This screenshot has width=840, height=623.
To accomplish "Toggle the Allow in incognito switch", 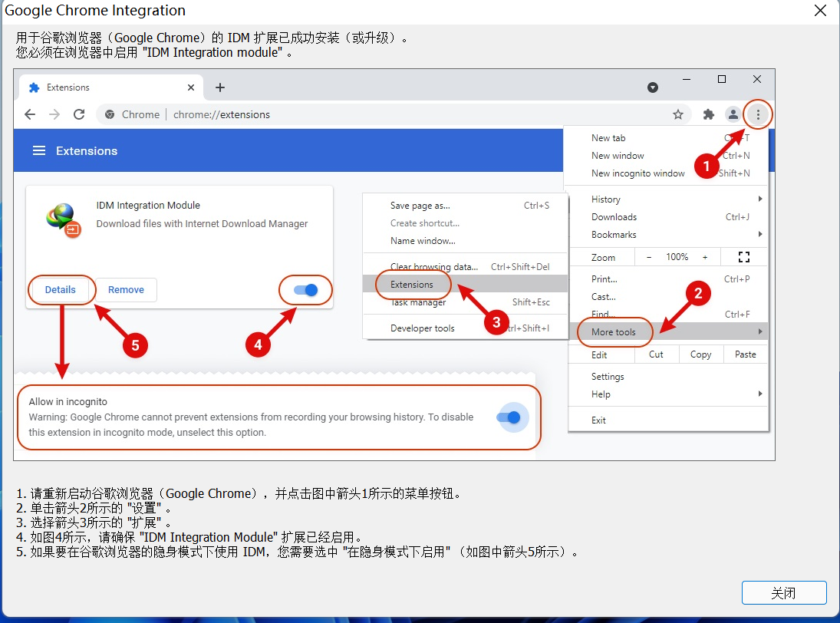I will pos(509,417).
